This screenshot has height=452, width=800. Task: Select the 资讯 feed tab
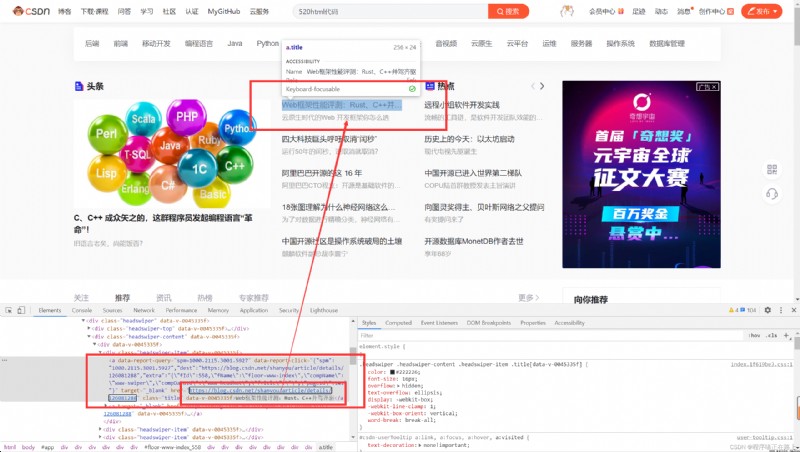164,297
